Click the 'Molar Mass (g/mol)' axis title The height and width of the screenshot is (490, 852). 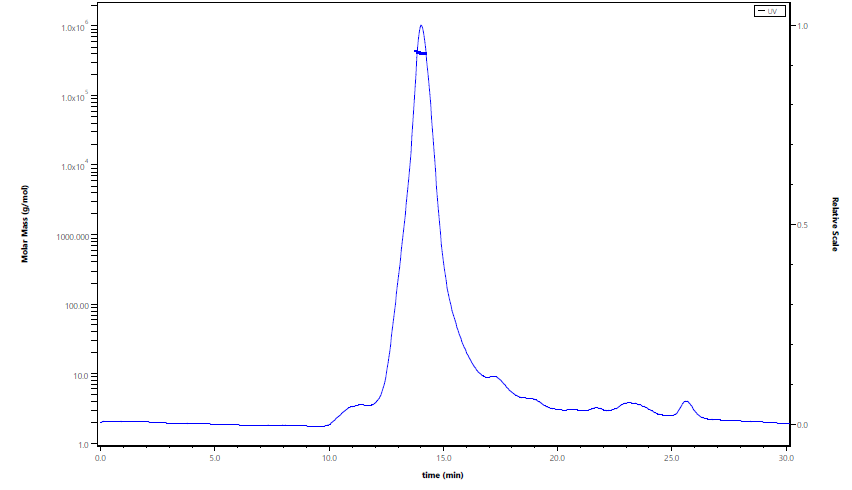24,224
